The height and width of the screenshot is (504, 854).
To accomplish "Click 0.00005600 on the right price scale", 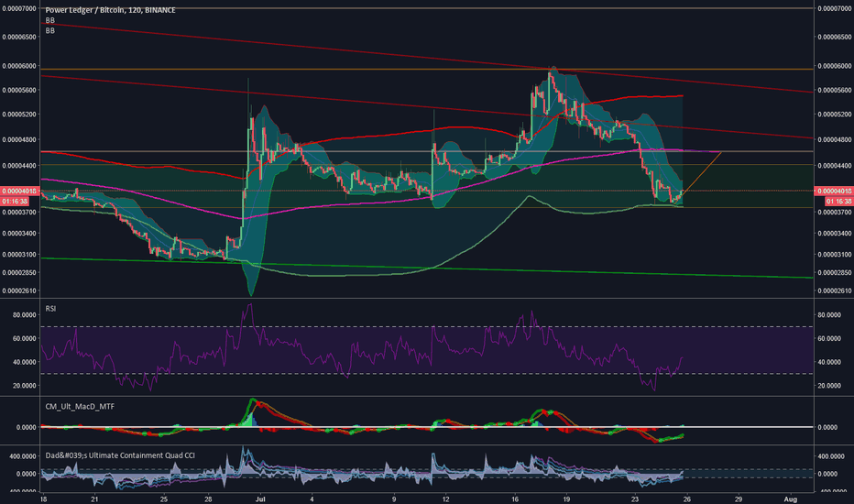I will (835, 90).
